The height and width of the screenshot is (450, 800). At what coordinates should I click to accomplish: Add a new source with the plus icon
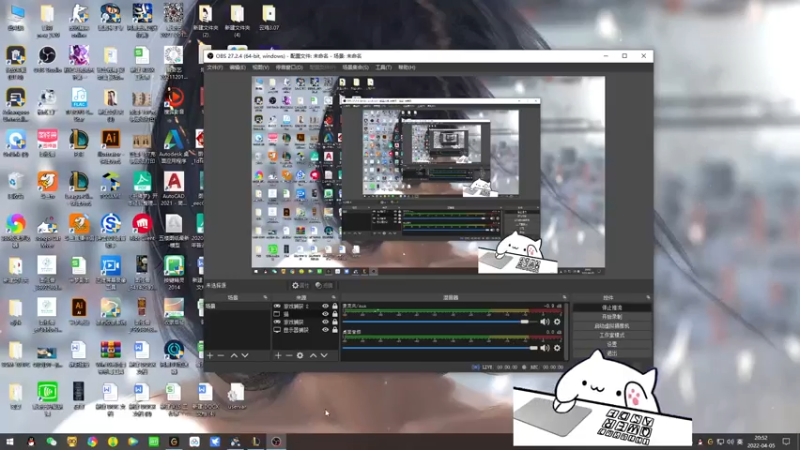(278, 355)
